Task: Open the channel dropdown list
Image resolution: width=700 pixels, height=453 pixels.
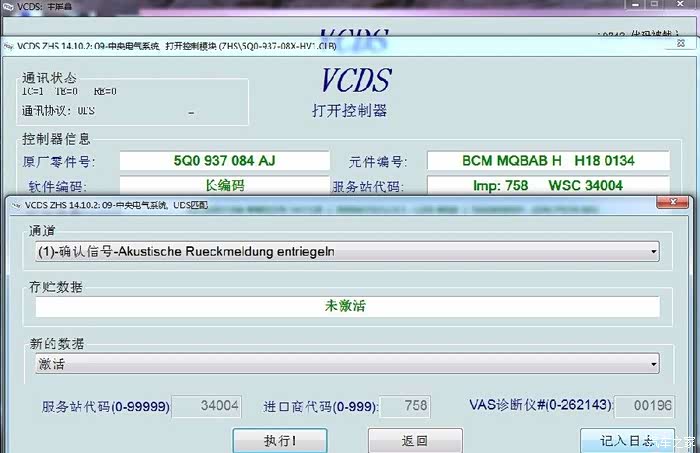Action: (347, 252)
